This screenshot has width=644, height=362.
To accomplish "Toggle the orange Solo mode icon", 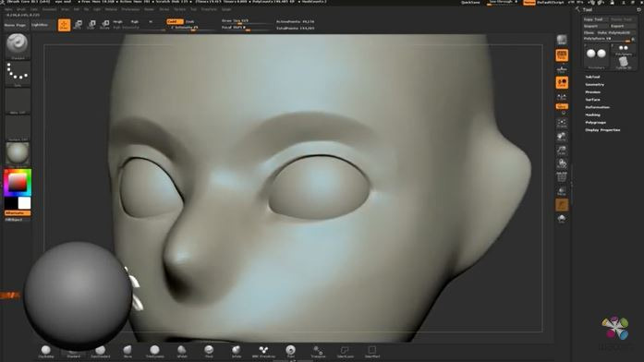I will (x=562, y=205).
